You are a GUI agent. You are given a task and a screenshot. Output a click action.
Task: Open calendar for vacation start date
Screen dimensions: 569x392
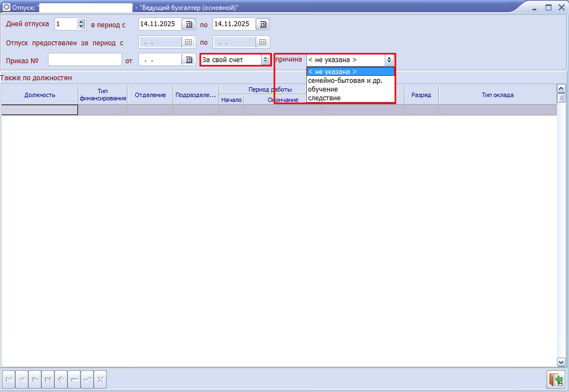point(188,24)
